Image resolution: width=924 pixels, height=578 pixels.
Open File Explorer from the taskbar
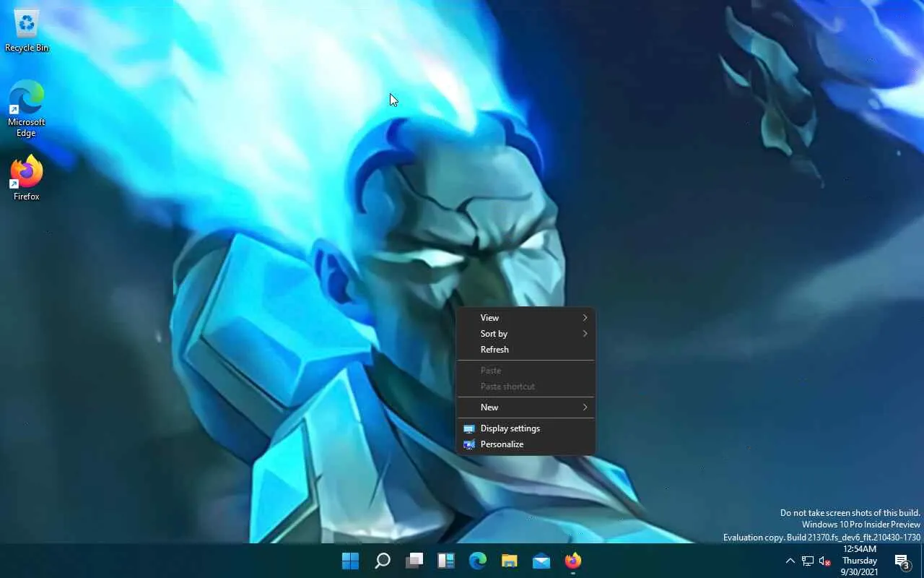(x=510, y=561)
